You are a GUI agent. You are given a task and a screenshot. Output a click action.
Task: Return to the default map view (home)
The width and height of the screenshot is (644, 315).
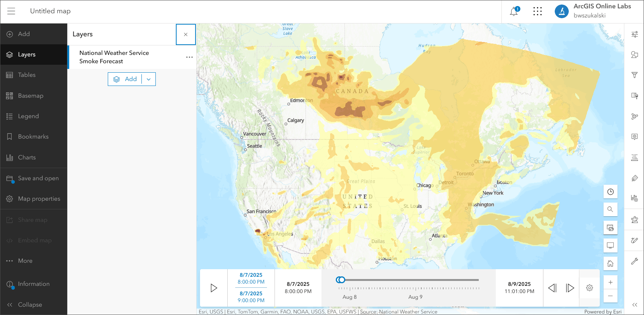pyautogui.click(x=610, y=264)
